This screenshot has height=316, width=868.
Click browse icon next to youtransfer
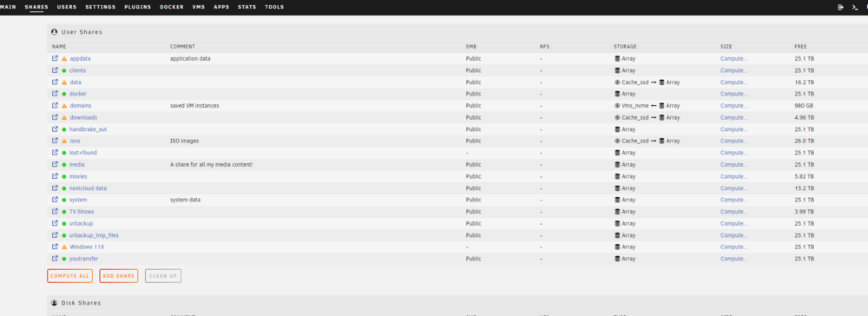click(x=55, y=259)
